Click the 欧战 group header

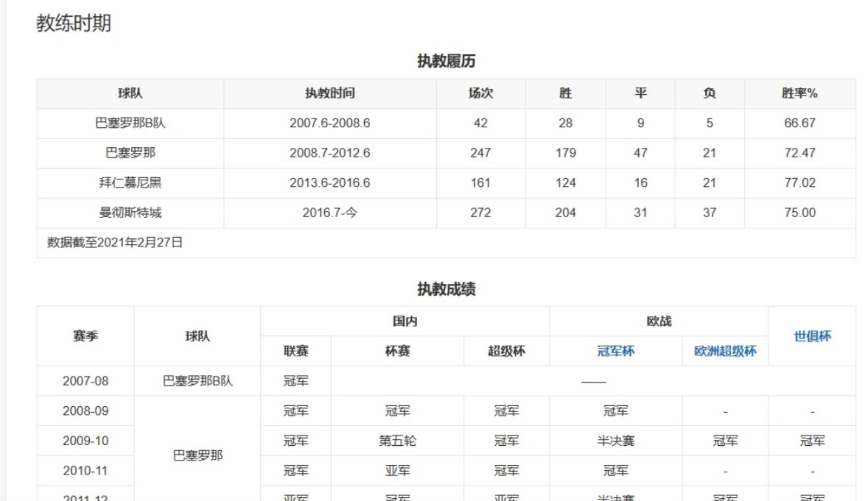[x=659, y=321]
